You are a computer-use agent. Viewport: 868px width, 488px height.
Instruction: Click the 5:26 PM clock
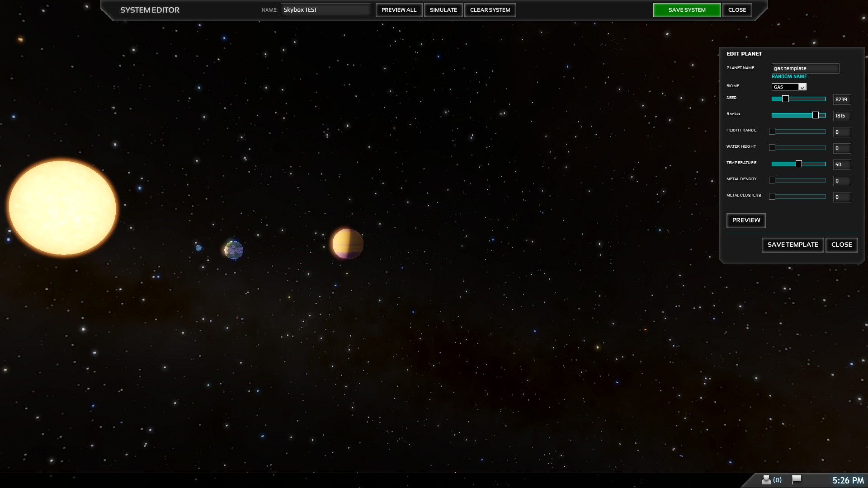pos(848,481)
